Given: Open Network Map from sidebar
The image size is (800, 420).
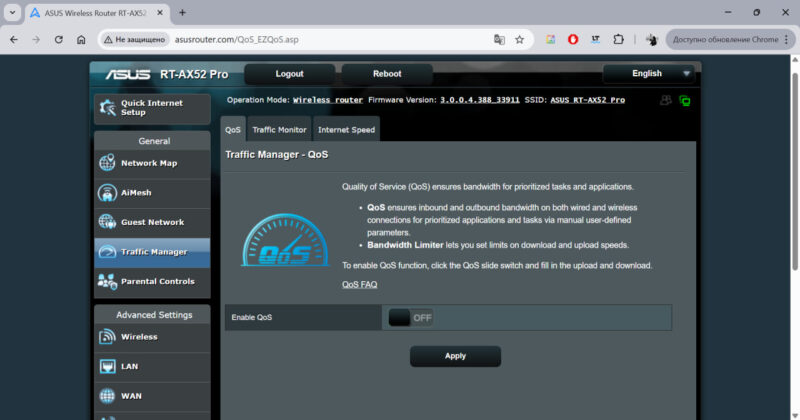Looking at the screenshot, I should tap(152, 163).
